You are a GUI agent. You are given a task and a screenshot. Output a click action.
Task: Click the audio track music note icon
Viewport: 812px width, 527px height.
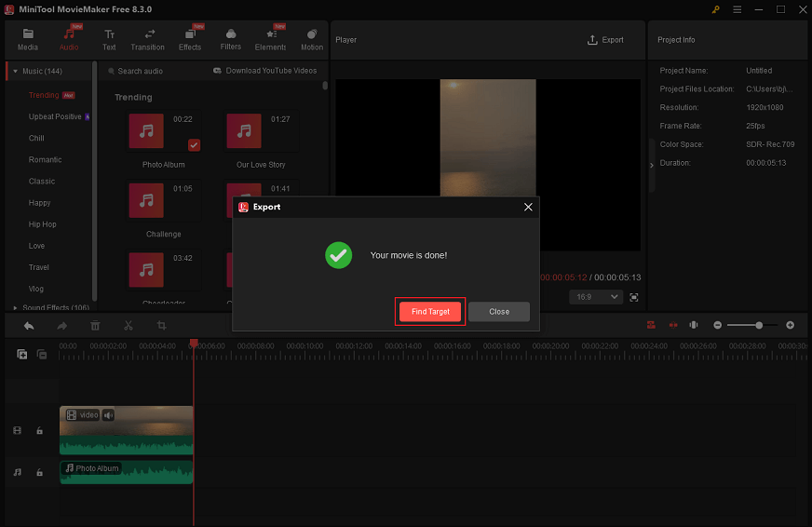[x=17, y=472]
